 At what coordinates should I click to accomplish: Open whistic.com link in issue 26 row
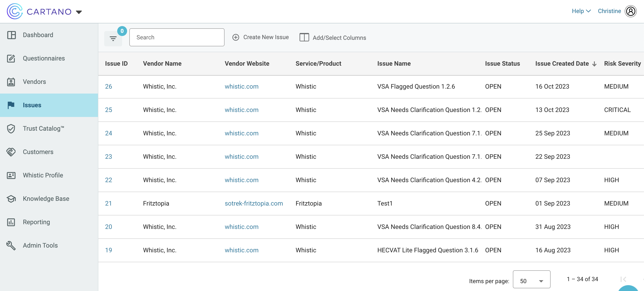(242, 86)
